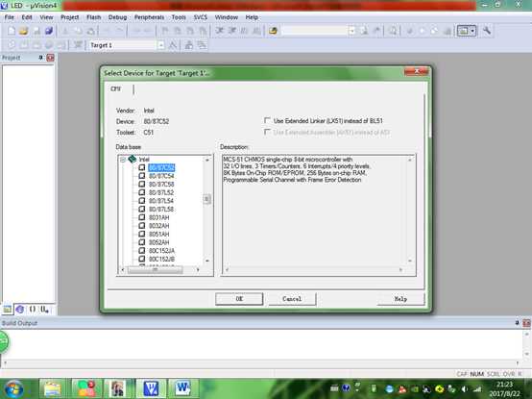Click the device list vertical scrollbar thumb
The height and width of the screenshot is (399, 532).
click(207, 199)
